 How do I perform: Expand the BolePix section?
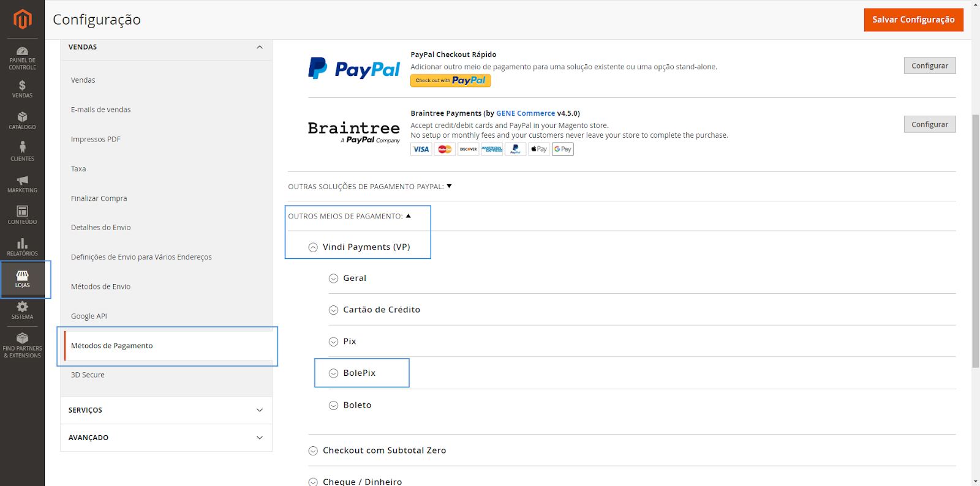(352, 373)
